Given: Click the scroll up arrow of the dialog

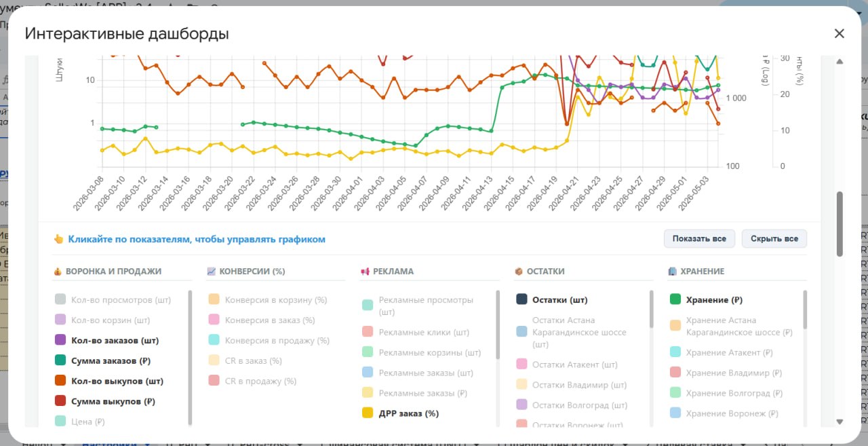Looking at the screenshot, I should pos(840,62).
